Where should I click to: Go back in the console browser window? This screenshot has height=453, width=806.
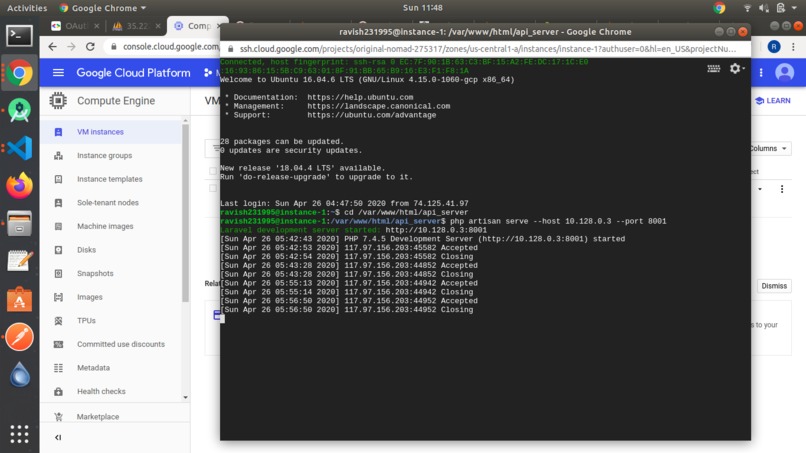[x=52, y=47]
